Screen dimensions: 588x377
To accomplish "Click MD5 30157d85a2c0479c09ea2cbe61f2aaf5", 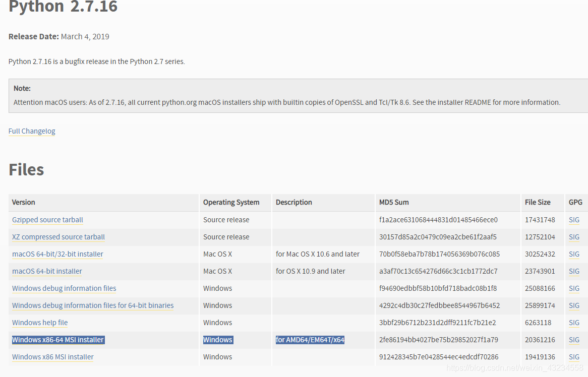I will tap(438, 237).
